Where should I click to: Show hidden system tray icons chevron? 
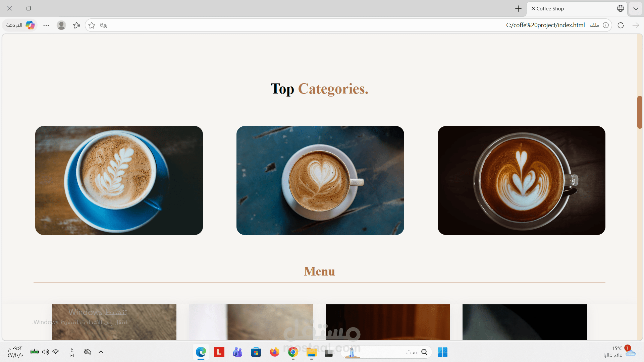[101, 352]
